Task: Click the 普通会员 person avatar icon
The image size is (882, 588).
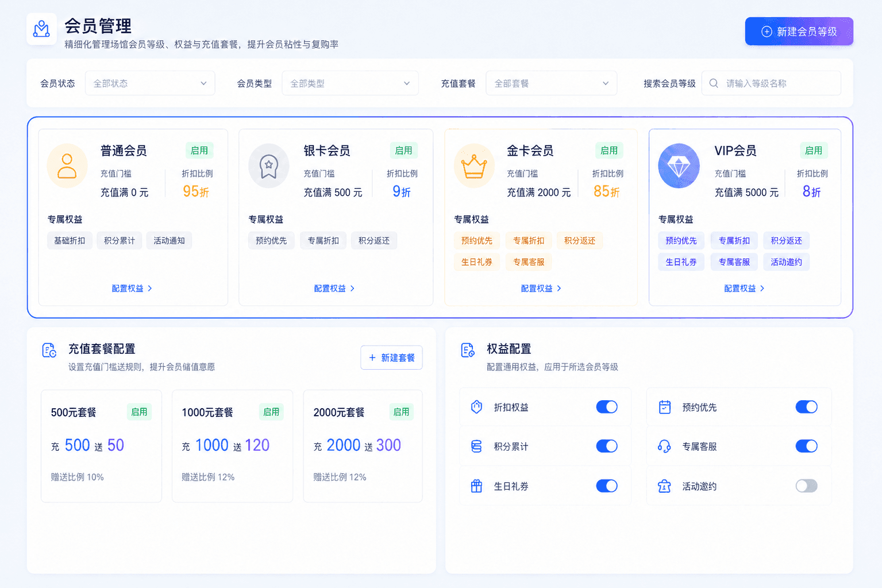Action: click(x=67, y=166)
